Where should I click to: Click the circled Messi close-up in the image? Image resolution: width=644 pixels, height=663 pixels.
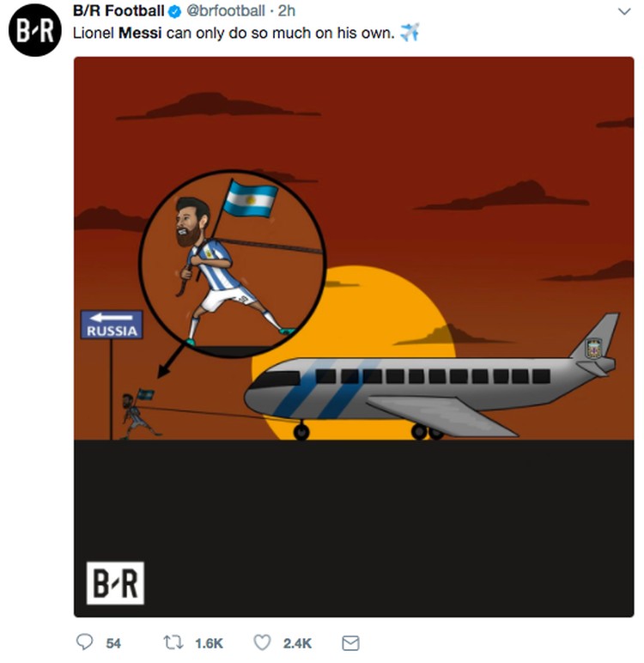point(232,264)
